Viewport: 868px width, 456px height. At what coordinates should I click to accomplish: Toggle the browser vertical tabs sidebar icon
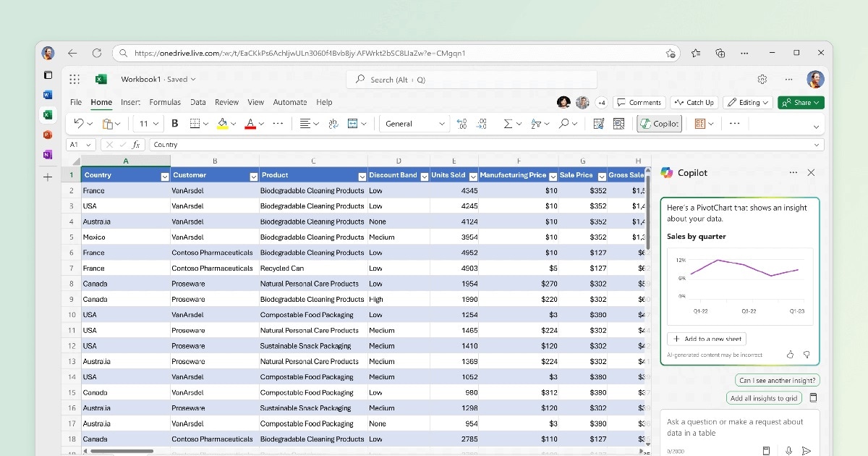(x=48, y=75)
